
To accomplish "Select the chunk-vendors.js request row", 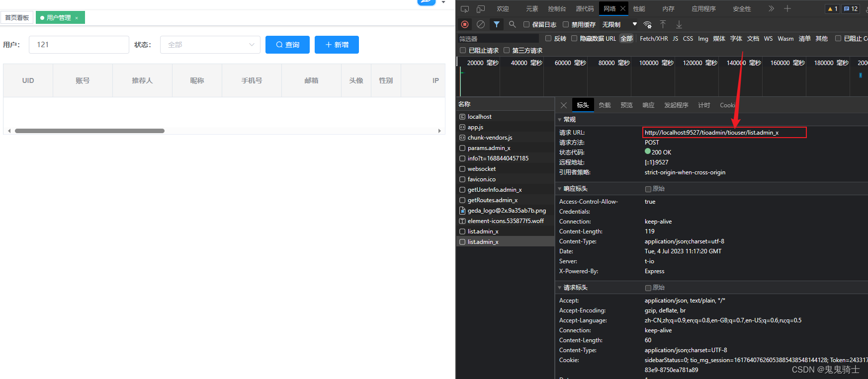I will point(505,138).
